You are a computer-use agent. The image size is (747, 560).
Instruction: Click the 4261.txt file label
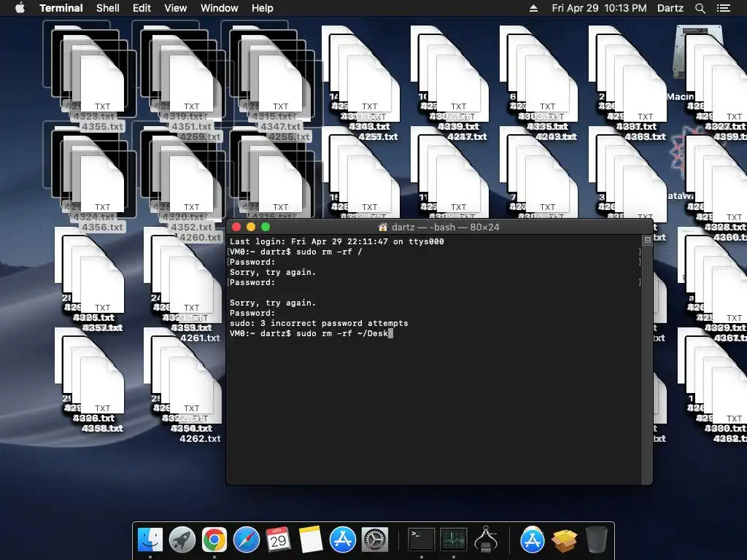(200, 338)
